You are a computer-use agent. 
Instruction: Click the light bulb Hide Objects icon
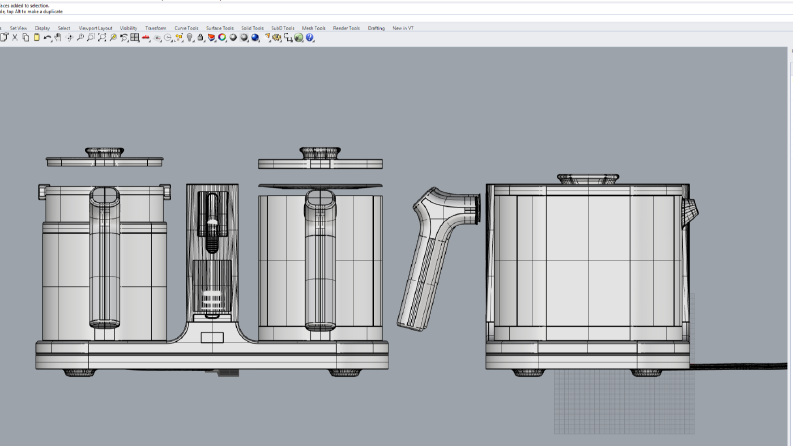pyautogui.click(x=190, y=37)
